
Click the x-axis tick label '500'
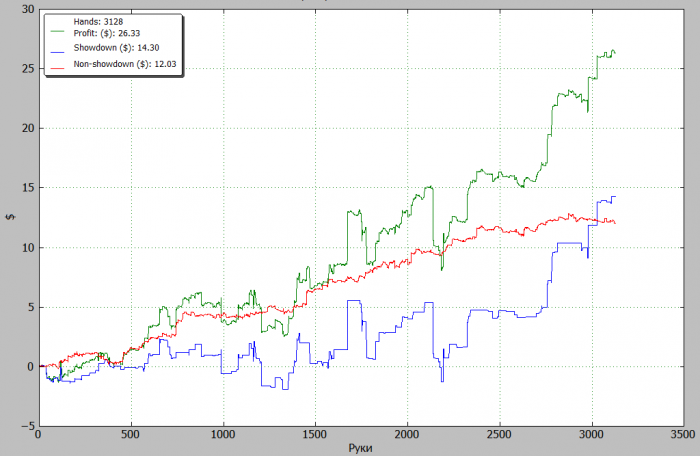130,435
